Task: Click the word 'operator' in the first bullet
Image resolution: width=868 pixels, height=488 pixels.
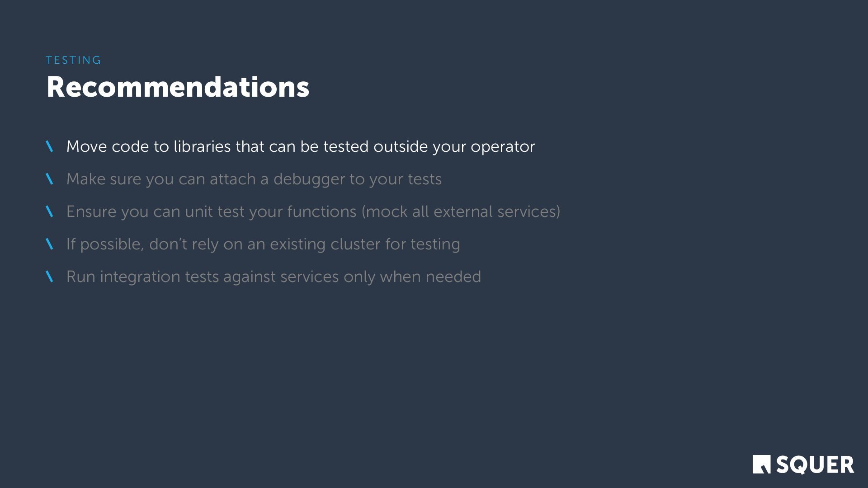Action: (x=502, y=147)
